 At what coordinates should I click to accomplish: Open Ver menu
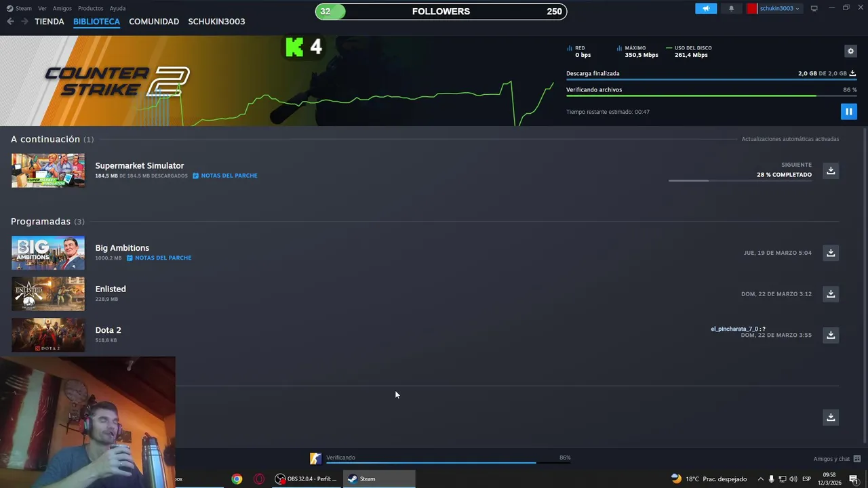pos(42,9)
